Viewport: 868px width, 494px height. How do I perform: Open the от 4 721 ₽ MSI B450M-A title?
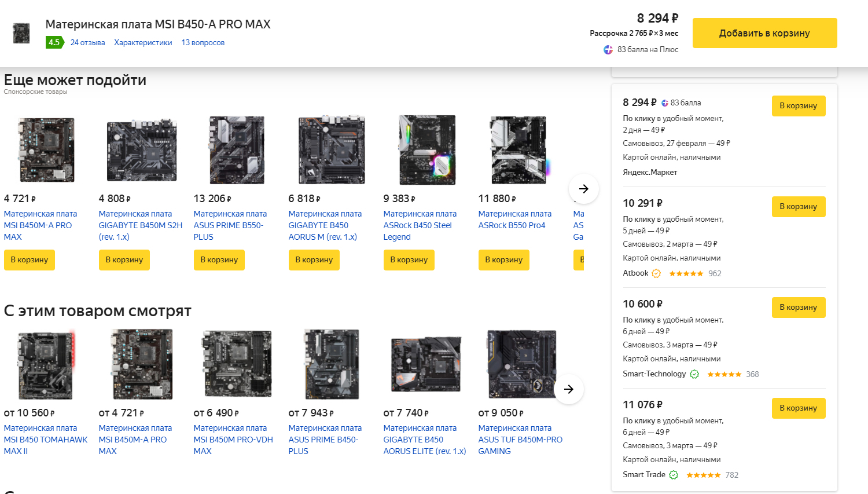135,440
